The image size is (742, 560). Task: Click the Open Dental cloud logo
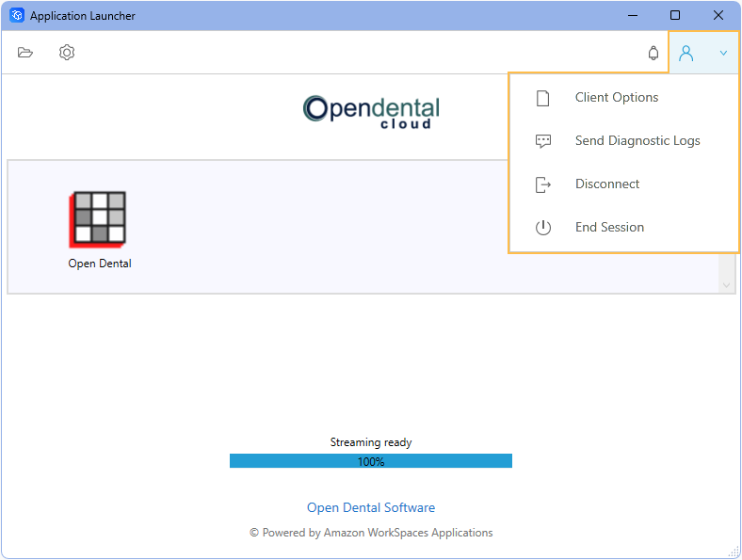tap(371, 112)
